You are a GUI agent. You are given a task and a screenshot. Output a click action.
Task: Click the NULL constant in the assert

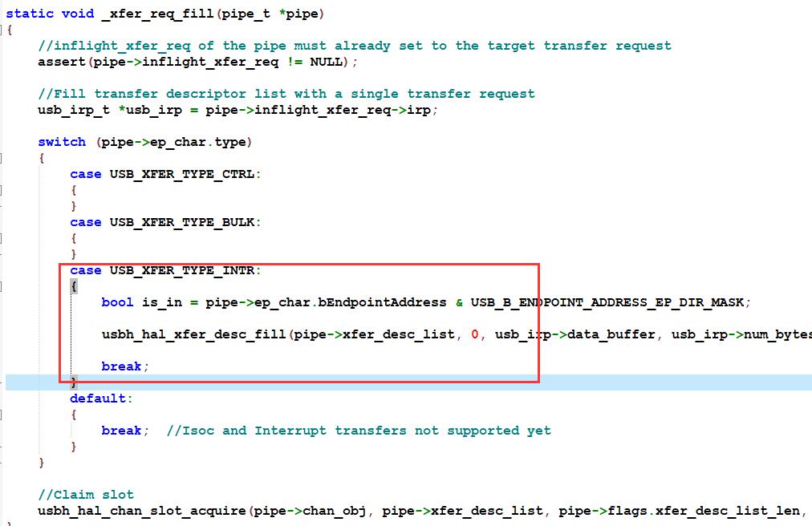[x=326, y=62]
